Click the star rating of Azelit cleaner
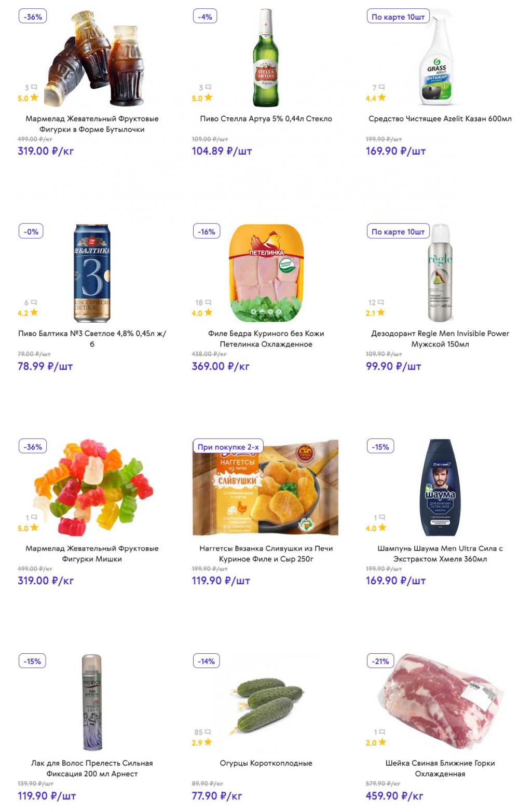 [376, 98]
